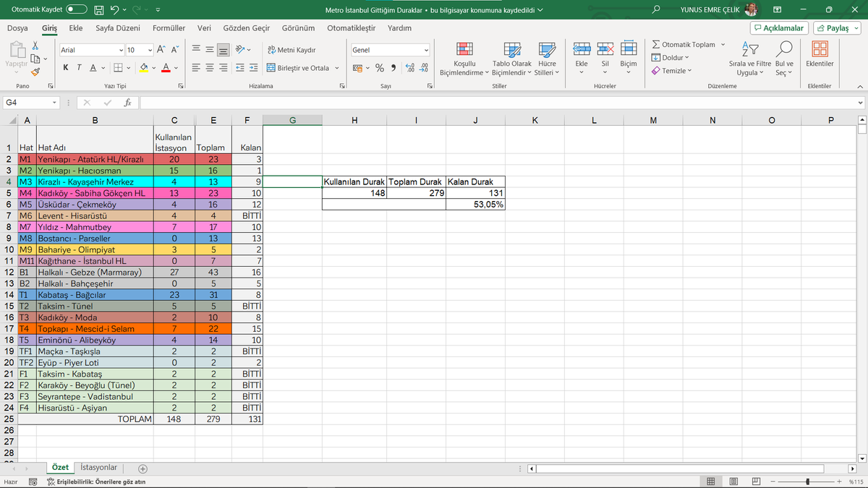Click the Save icon in title bar
This screenshot has height=488, width=868.
point(99,10)
